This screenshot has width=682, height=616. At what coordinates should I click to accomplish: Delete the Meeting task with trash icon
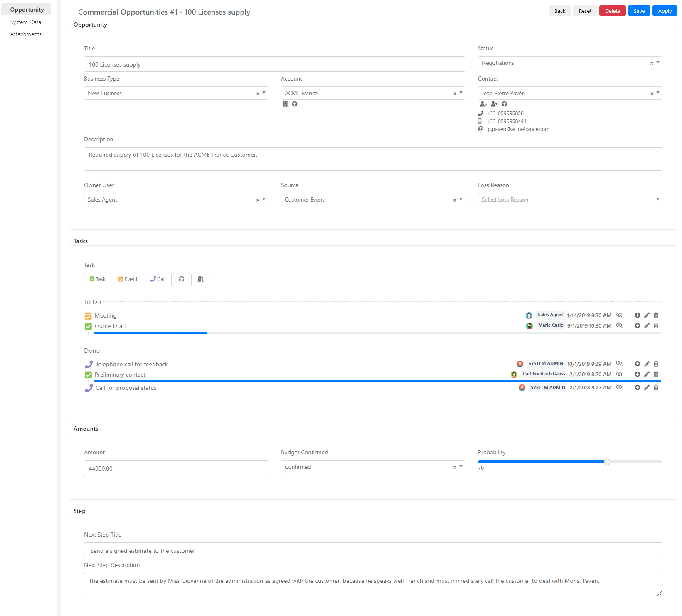656,315
